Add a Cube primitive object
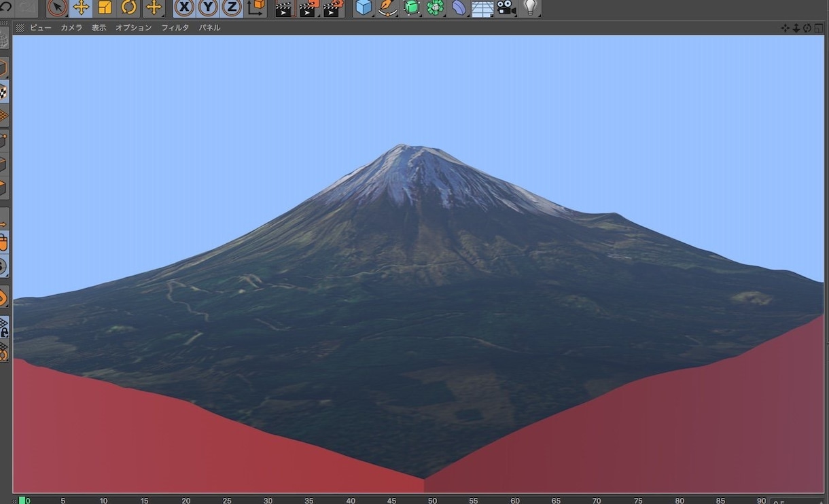 [x=364, y=7]
